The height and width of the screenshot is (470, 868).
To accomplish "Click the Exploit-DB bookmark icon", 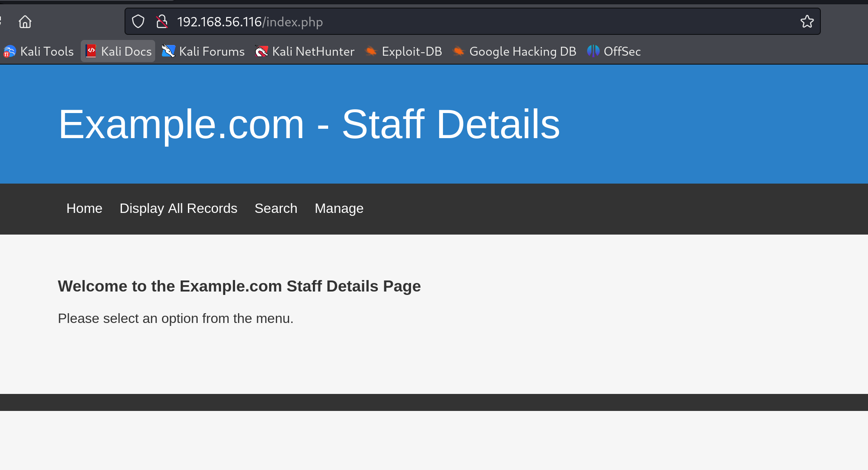I will 371,51.
